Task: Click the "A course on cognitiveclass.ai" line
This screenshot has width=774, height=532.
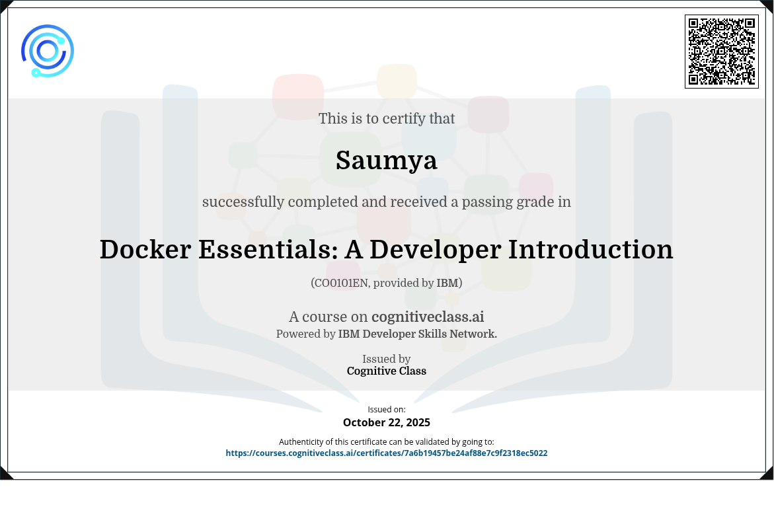Action: 387,317
